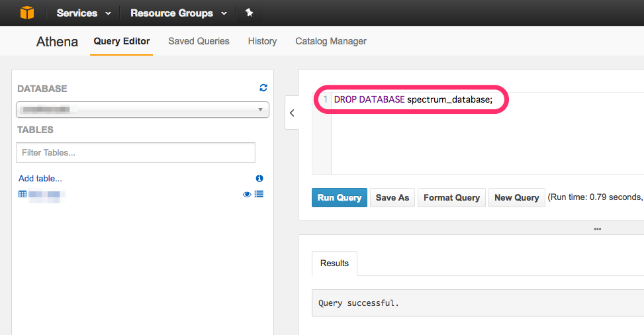The width and height of the screenshot is (644, 335).
Task: Click the Filter Tables input field
Action: pyautogui.click(x=136, y=152)
